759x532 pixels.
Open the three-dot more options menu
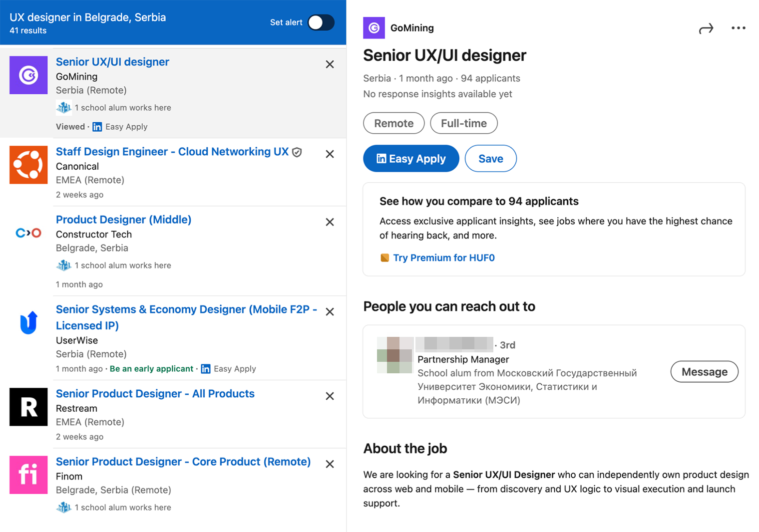[738, 28]
